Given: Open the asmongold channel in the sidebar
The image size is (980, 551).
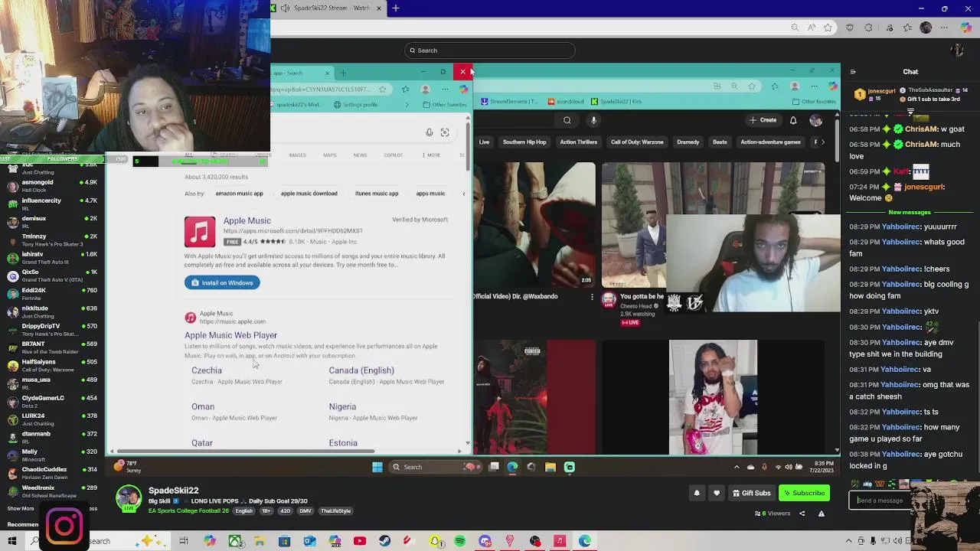Looking at the screenshot, I should (x=52, y=185).
